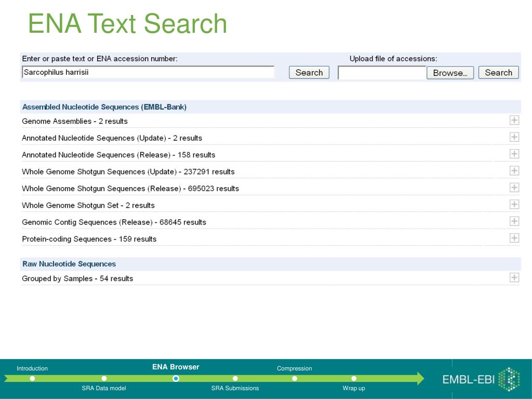Click 'Annotated Nucleotide Sequences (Release) - 158 results'
Screen dimensions: 532x399
(118, 155)
